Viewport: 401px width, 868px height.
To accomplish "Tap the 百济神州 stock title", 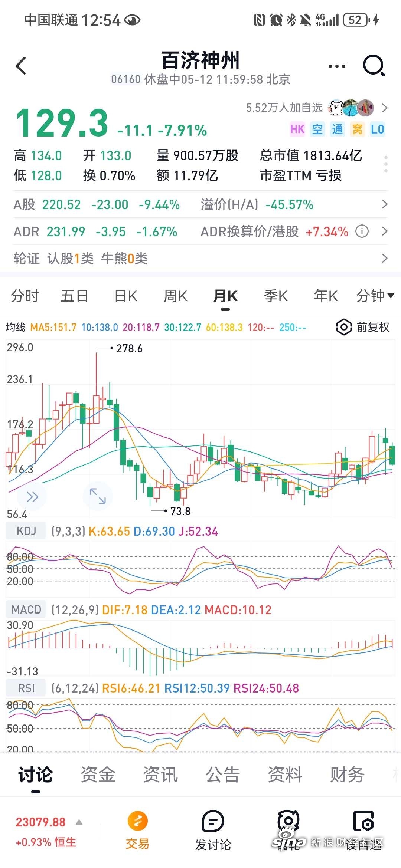I will 200,60.
